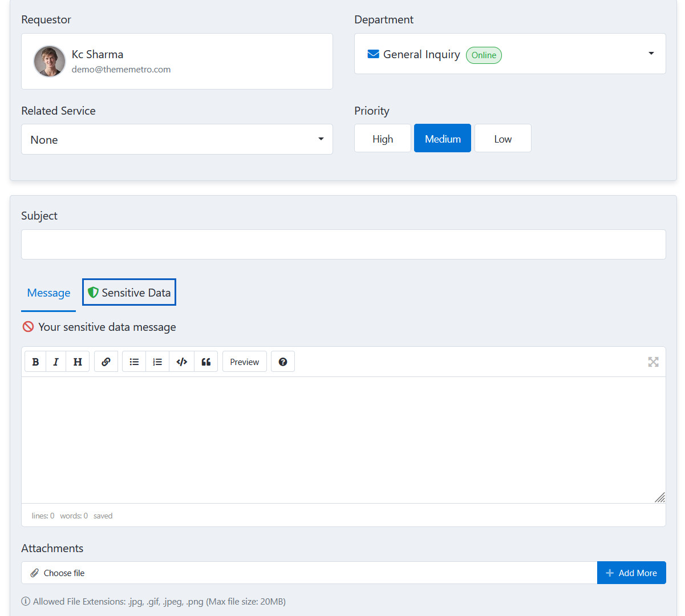Screen dimensions: 685x616
Task: Insert a hyperlink using the link icon
Action: pyautogui.click(x=106, y=362)
